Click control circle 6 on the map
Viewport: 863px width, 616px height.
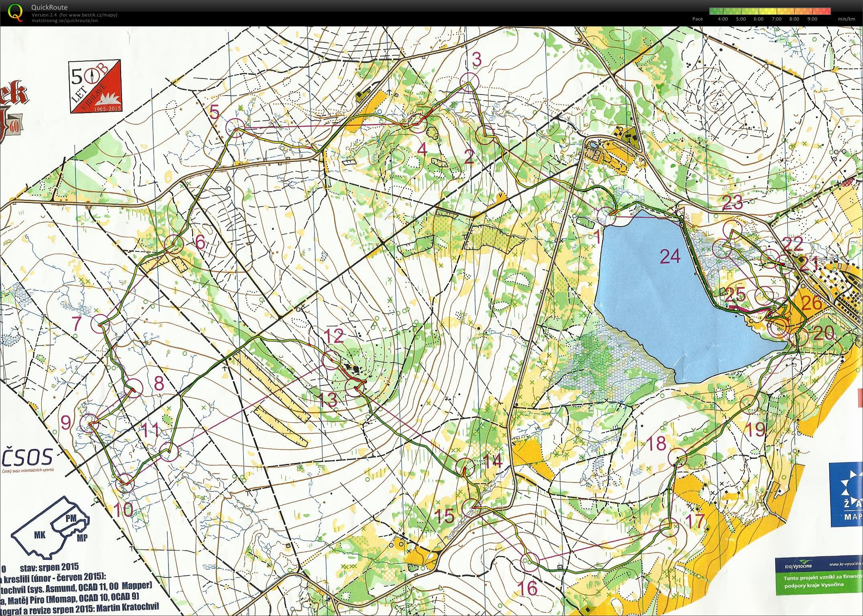(174, 243)
